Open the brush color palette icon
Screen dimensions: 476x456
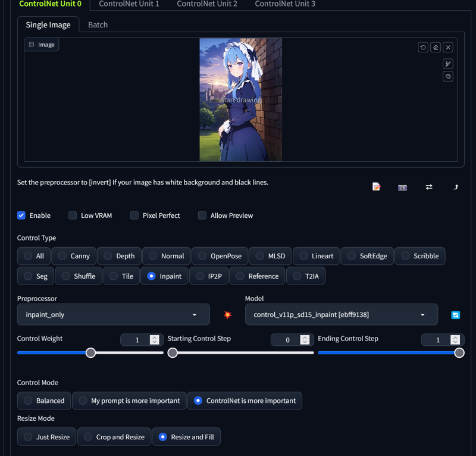tap(448, 76)
